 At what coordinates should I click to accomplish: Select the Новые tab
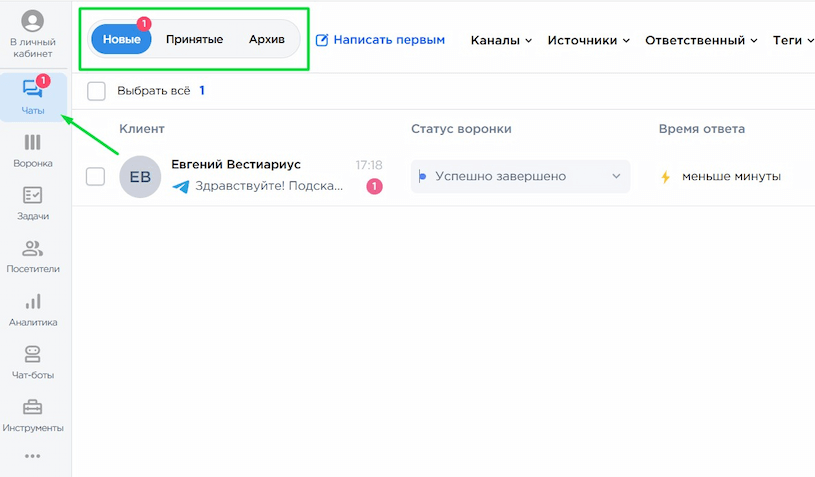[x=121, y=39]
